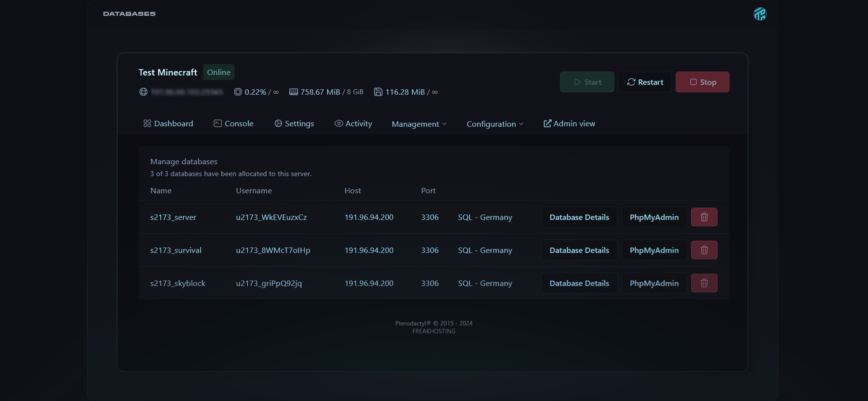
Task: Select the u2173_griPpQ92jq username text
Action: pos(269,283)
